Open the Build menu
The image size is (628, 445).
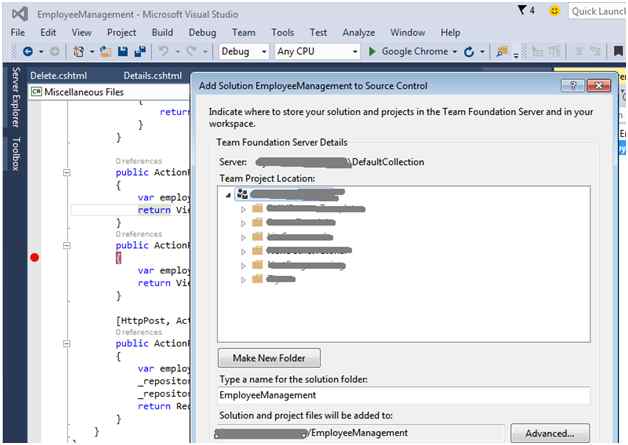pyautogui.click(x=162, y=32)
